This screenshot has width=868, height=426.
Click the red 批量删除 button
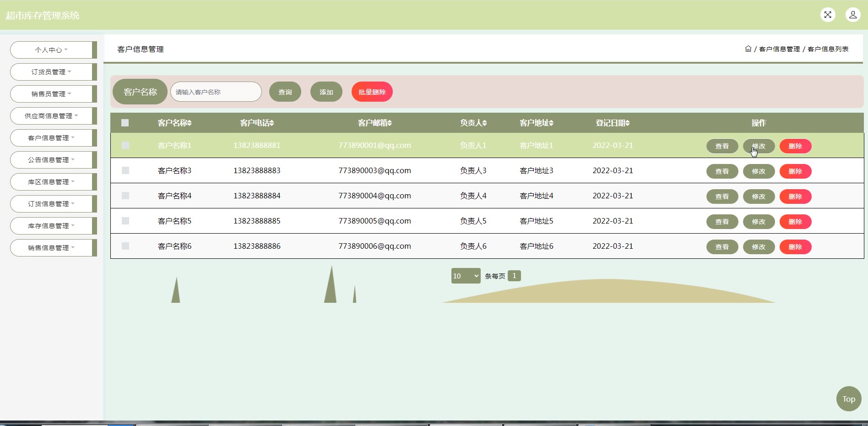(x=372, y=92)
